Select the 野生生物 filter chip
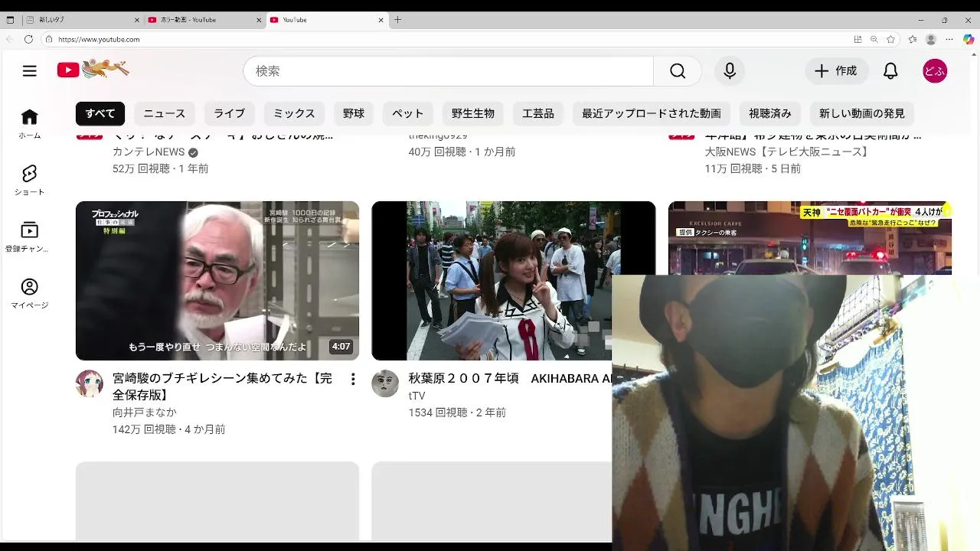The image size is (980, 551). point(473,113)
